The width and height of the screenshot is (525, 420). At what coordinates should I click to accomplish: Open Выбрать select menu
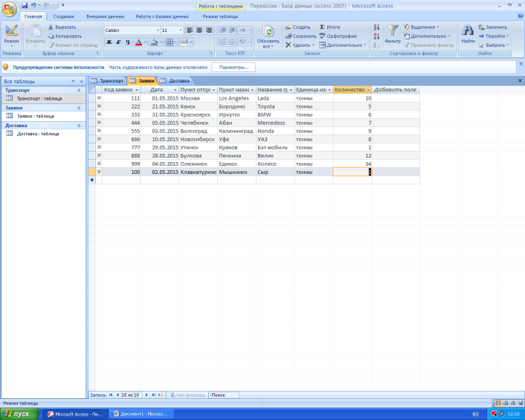point(494,45)
